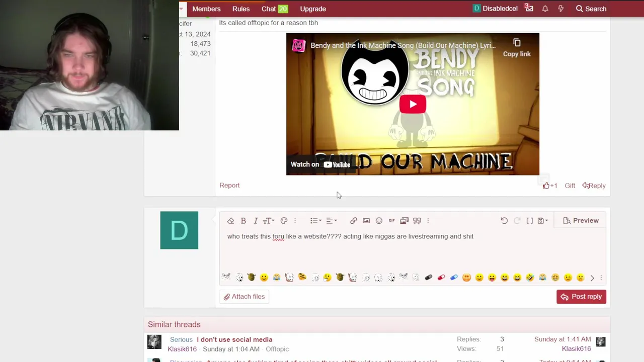Undo the last edit in the editor
This screenshot has width=644, height=362.
tap(504, 221)
